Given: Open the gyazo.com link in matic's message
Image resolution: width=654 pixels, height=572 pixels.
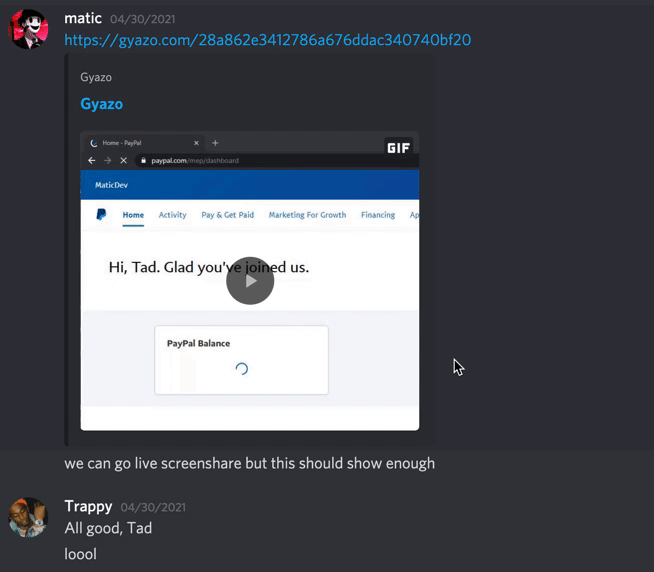Looking at the screenshot, I should pyautogui.click(x=267, y=40).
